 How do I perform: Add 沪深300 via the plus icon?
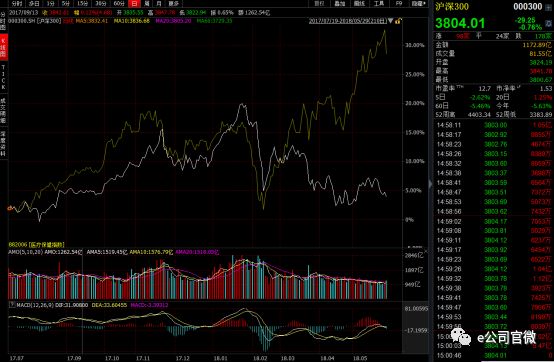click(x=548, y=7)
